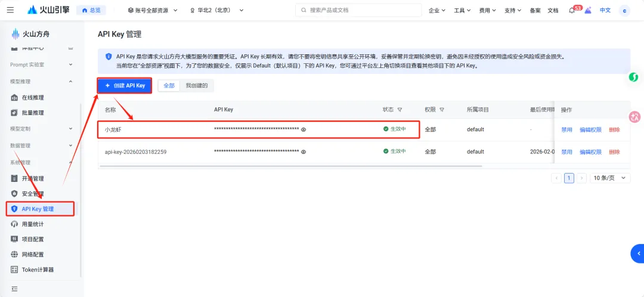Select the 我创建的 tab
Viewport: 644px width, 297px height.
(x=197, y=85)
